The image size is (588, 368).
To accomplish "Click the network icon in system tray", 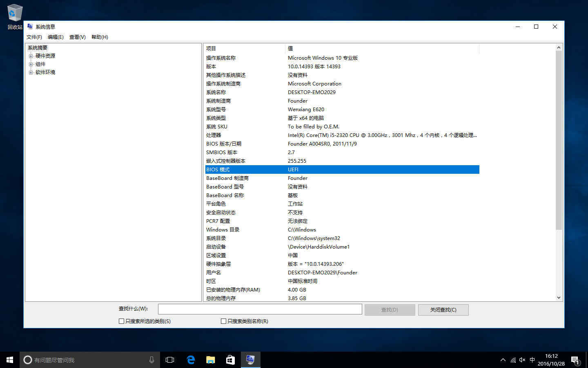I will pyautogui.click(x=513, y=359).
